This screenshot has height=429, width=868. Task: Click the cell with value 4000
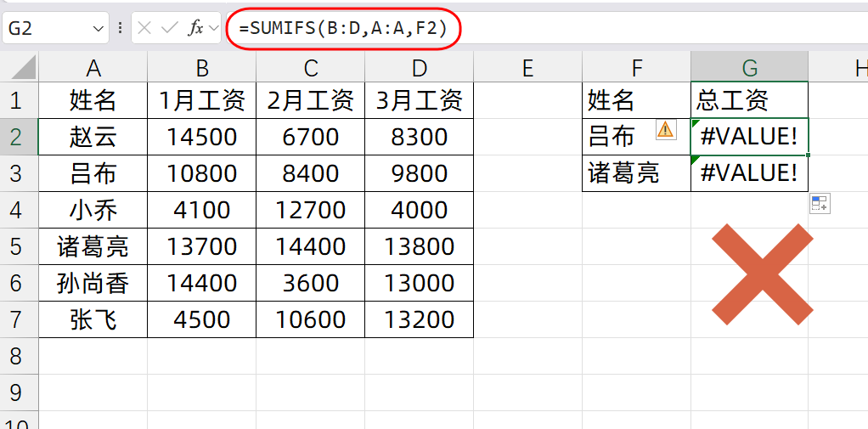click(419, 210)
